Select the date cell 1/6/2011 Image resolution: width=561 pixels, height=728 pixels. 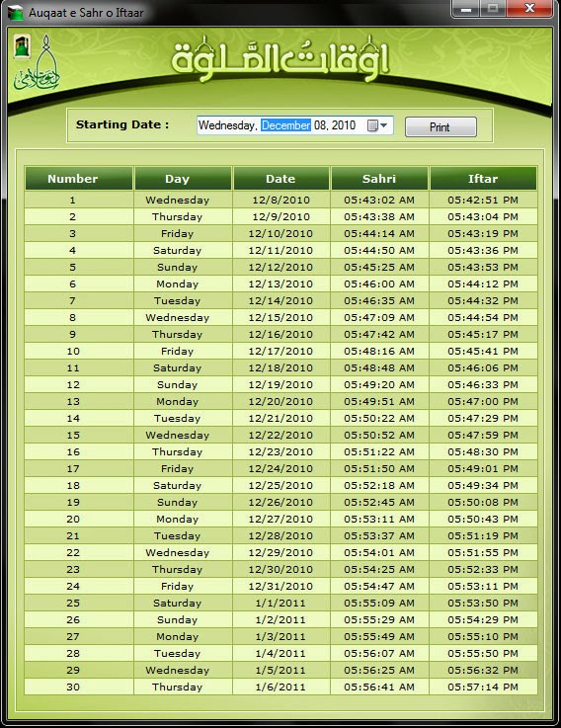(280, 687)
